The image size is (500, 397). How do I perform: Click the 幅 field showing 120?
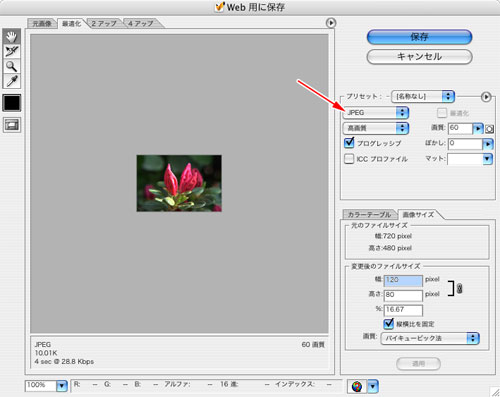coord(403,280)
